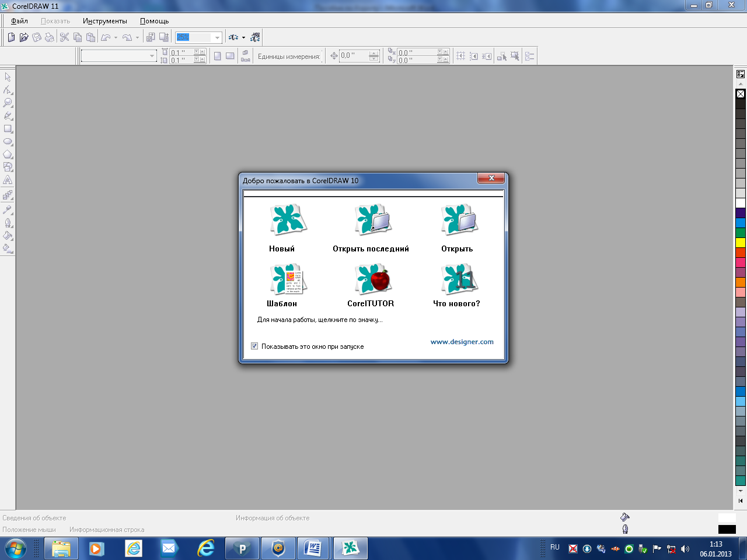Open the paper type combo box
747x560 pixels.
(118, 56)
